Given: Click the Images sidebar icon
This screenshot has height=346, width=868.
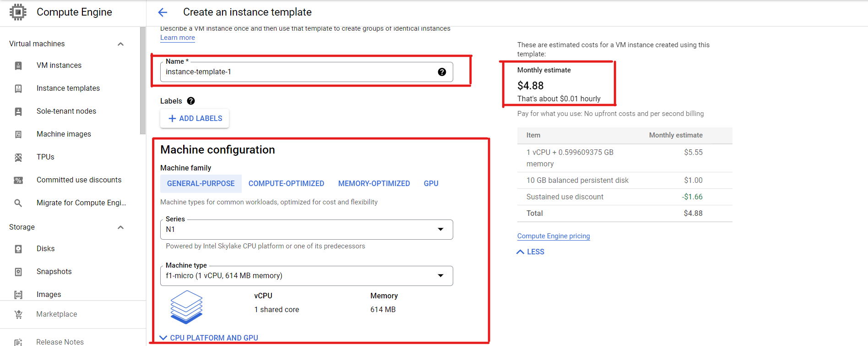Looking at the screenshot, I should (x=18, y=295).
